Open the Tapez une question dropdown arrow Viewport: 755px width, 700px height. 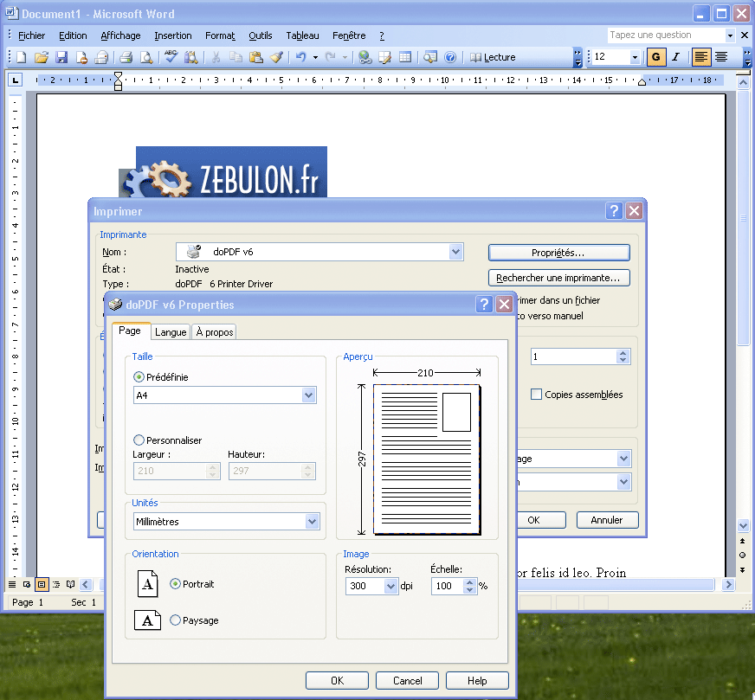730,35
